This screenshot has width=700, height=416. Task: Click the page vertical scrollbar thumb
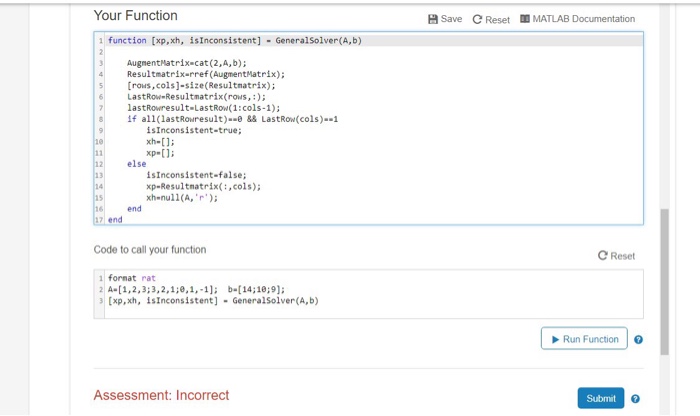pyautogui.click(x=665, y=282)
